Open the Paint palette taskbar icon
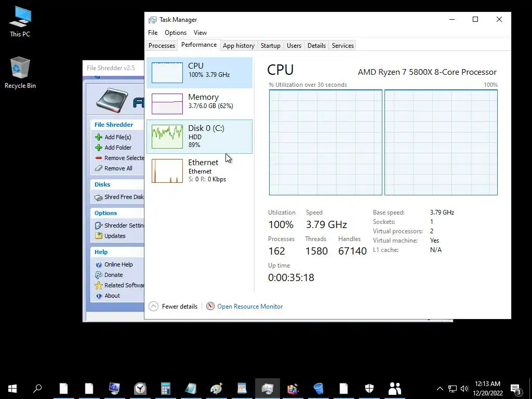The height and width of the screenshot is (399, 532). coord(216,389)
